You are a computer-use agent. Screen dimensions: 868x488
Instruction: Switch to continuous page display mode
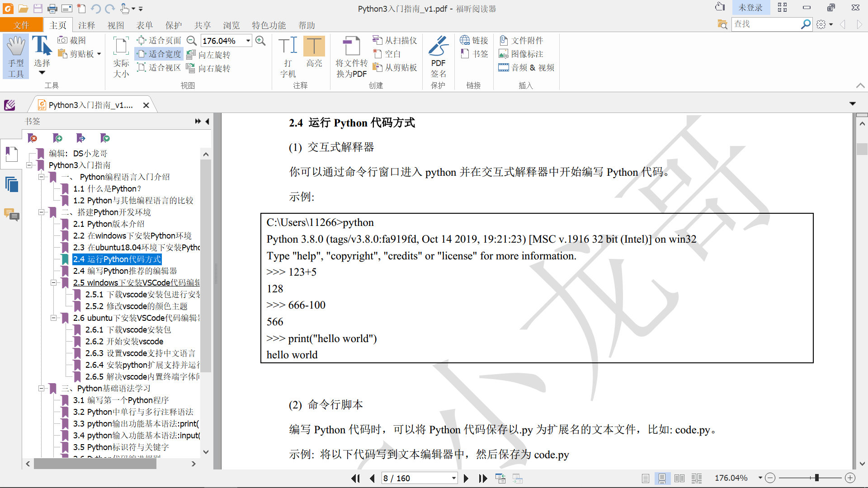coord(662,478)
